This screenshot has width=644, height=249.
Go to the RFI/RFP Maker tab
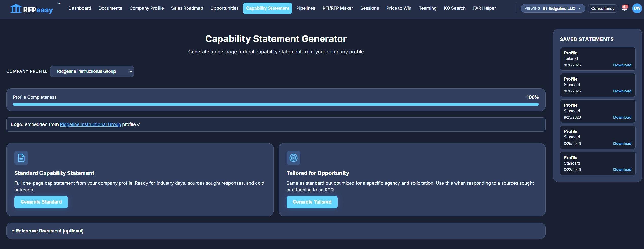coord(338,8)
